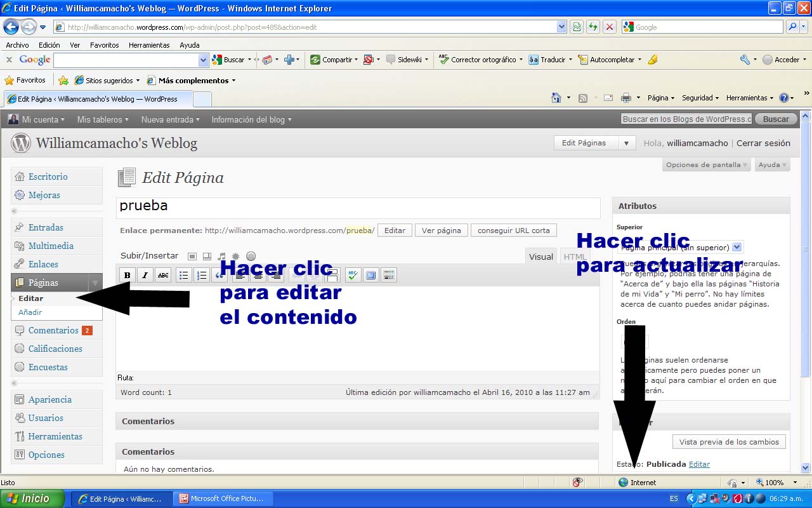Screen dimensions: 812x508
Task: Click the Inicio start button
Action: tap(32, 498)
